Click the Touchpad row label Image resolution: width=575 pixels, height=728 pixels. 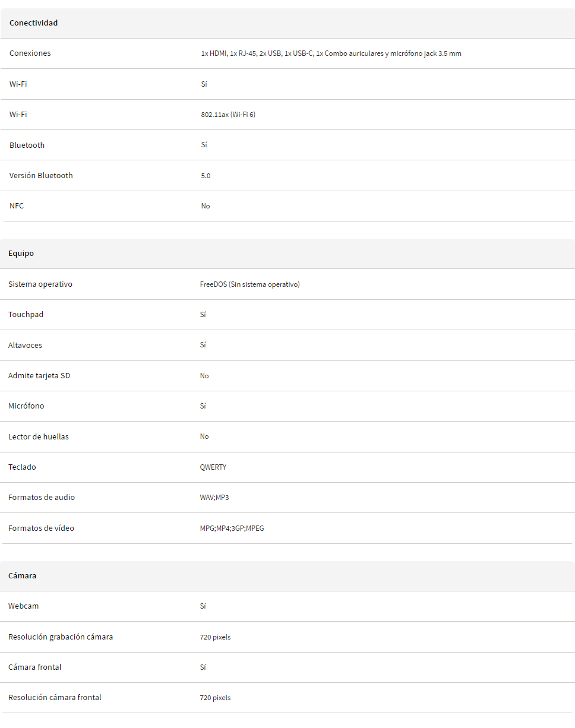point(26,315)
